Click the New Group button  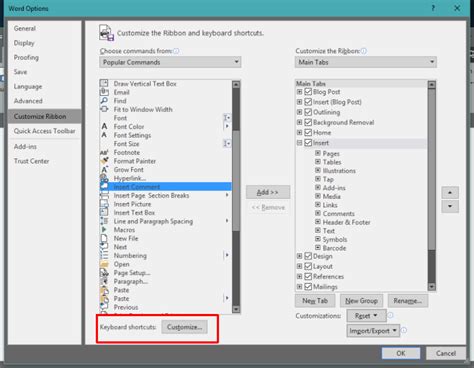(361, 301)
